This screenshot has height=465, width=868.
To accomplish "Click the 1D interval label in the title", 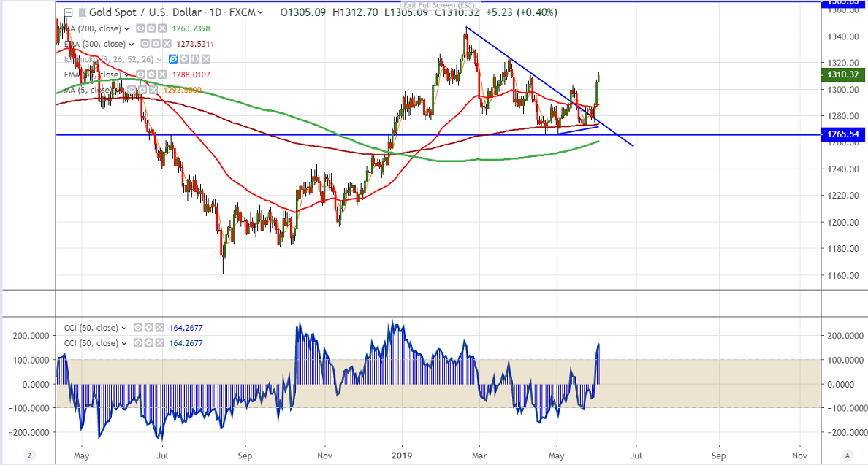I will point(215,12).
